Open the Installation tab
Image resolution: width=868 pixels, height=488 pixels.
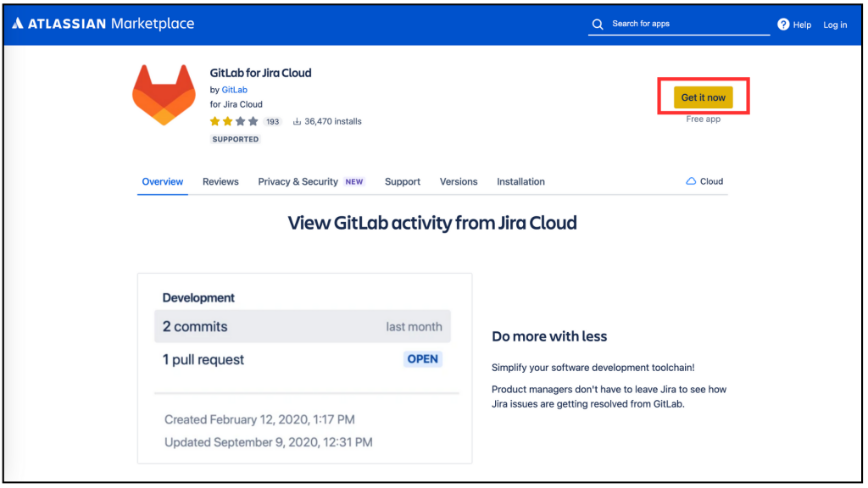point(520,181)
